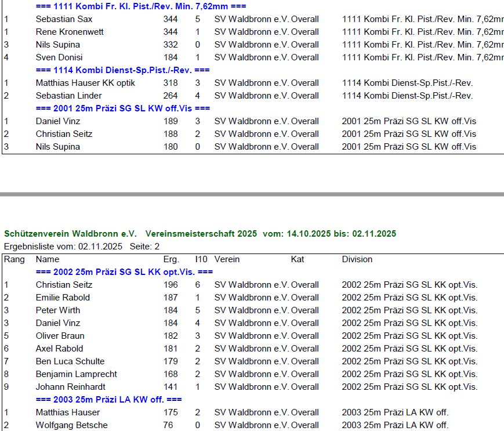Select the name Emilie Rabold
This screenshot has height=431, width=504.
(x=63, y=298)
